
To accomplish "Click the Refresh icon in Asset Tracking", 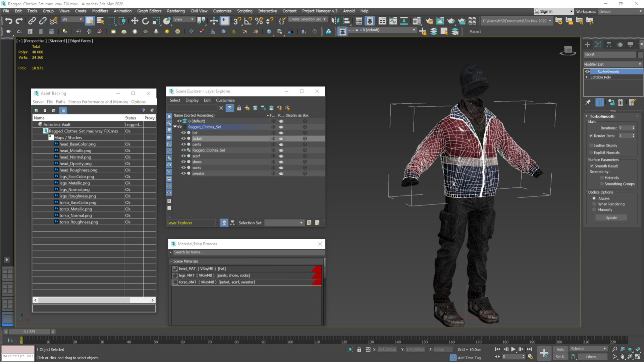I will [36, 110].
